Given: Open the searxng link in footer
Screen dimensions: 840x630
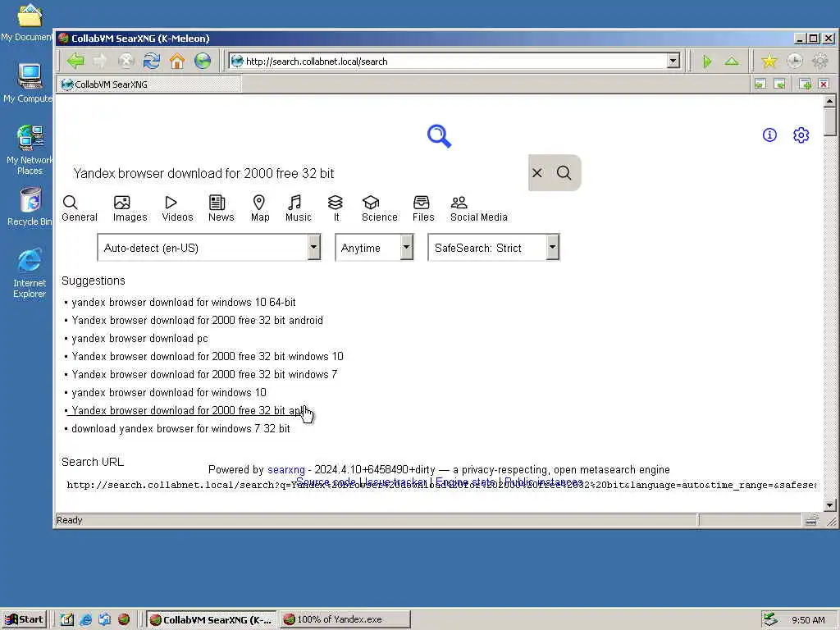Looking at the screenshot, I should [x=286, y=470].
